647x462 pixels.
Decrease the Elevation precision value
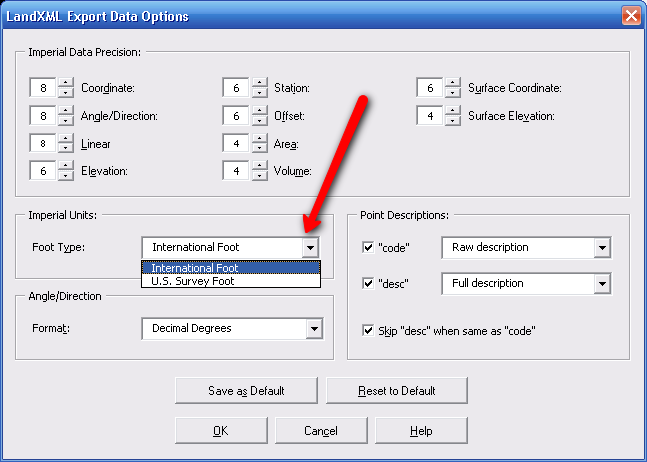pyautogui.click(x=66, y=176)
